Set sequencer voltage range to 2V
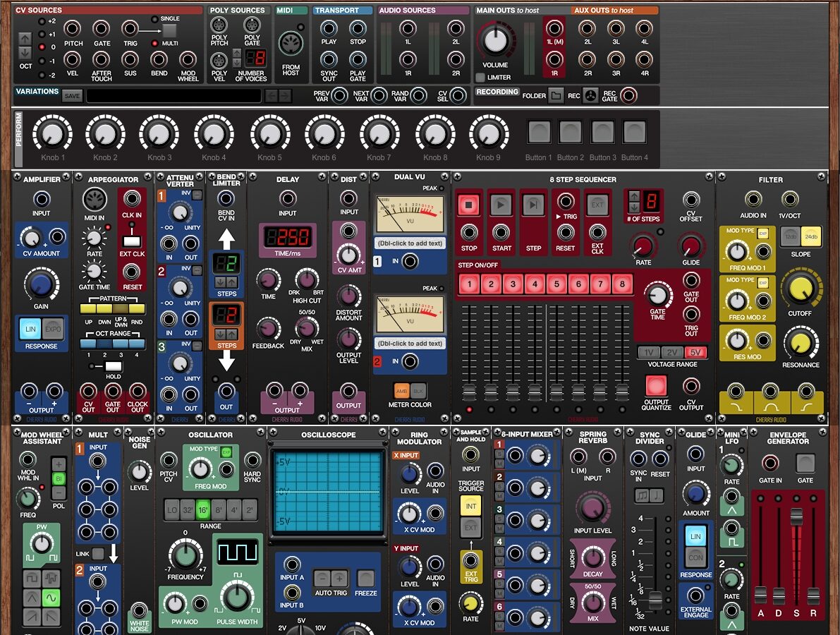840x635 pixels. point(671,352)
